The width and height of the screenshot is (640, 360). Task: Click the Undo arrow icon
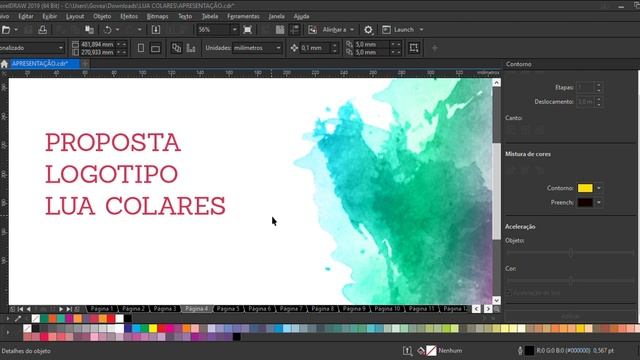pos(107,30)
